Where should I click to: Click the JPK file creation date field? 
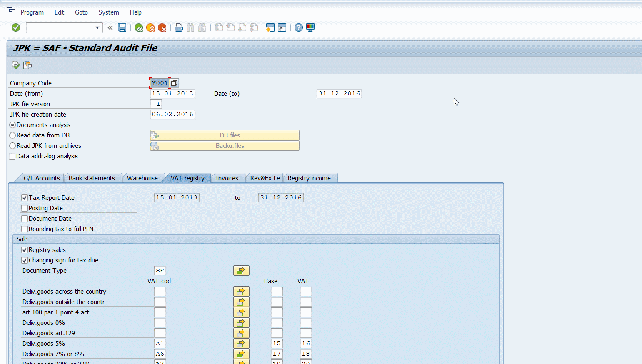click(172, 115)
